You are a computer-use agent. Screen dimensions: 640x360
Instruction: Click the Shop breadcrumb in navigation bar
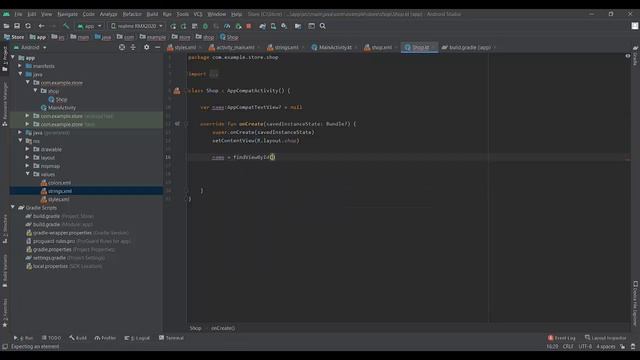click(229, 37)
